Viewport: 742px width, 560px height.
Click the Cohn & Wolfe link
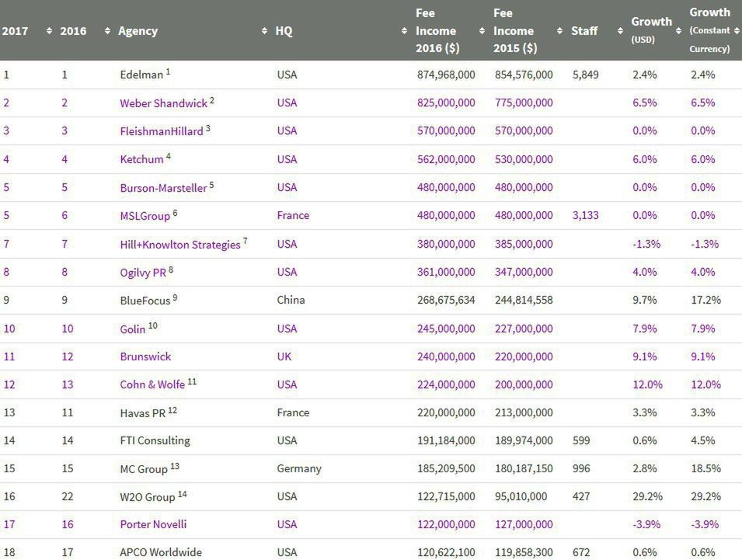pyautogui.click(x=152, y=384)
